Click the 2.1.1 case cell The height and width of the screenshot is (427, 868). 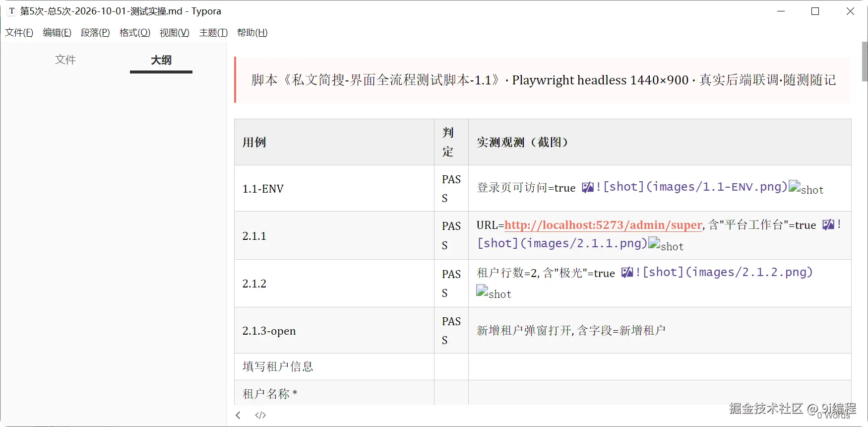click(334, 236)
